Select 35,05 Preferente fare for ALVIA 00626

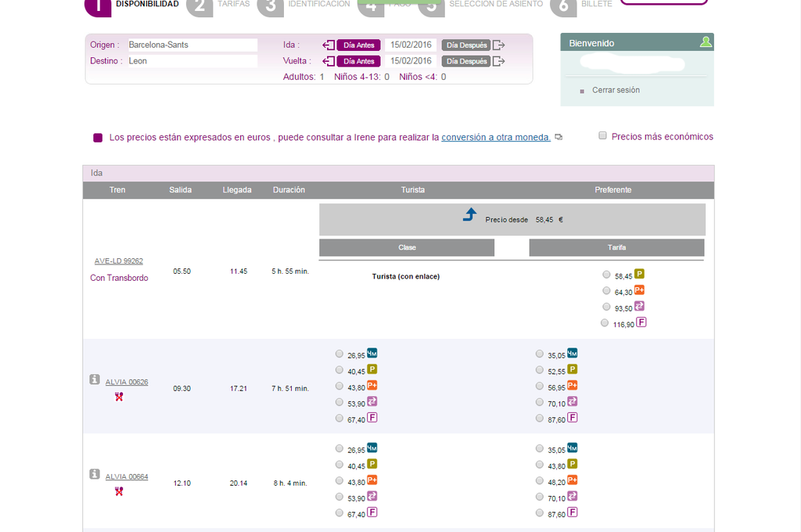point(540,354)
